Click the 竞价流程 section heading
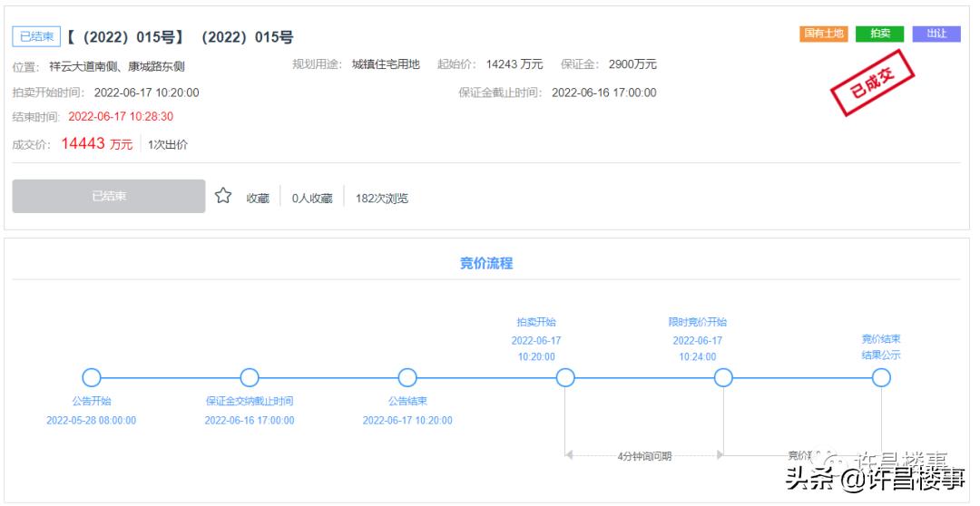Image resolution: width=980 pixels, height=506 pixels. point(486,263)
